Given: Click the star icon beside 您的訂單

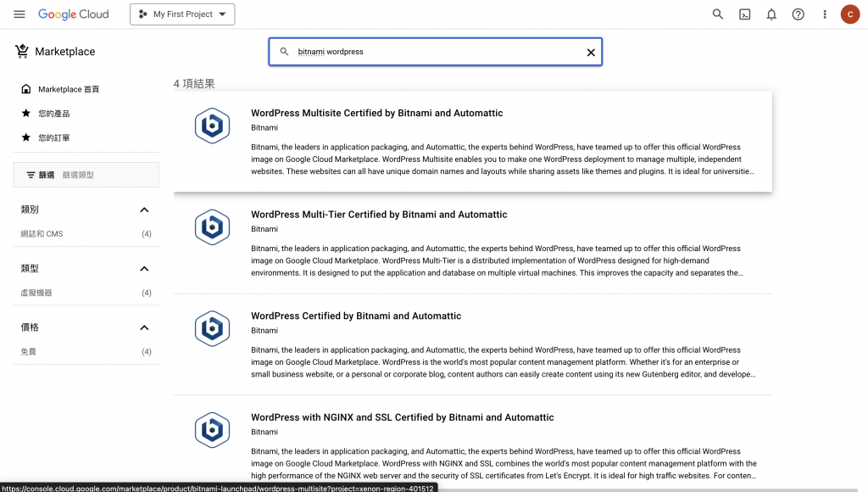Looking at the screenshot, I should [x=26, y=137].
